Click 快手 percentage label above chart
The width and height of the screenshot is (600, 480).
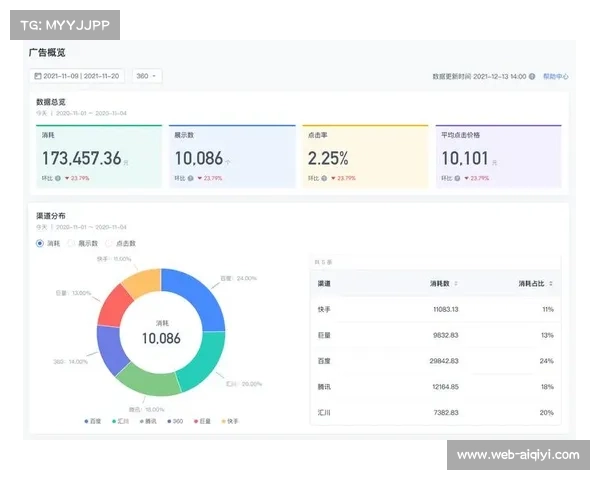click(114, 259)
